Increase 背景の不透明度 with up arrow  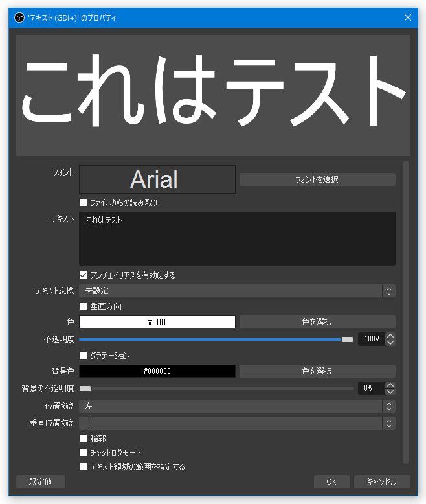pyautogui.click(x=390, y=385)
